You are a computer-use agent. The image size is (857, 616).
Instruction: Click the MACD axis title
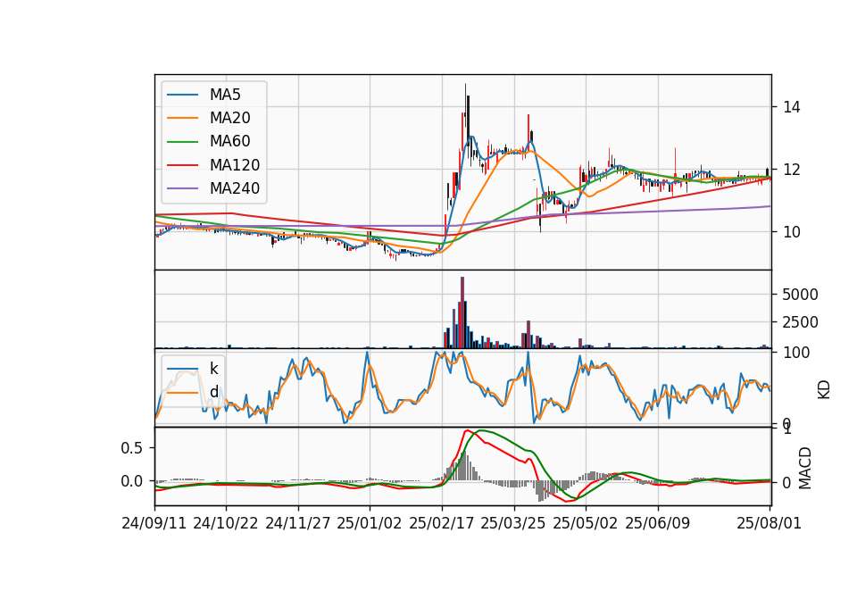(804, 469)
